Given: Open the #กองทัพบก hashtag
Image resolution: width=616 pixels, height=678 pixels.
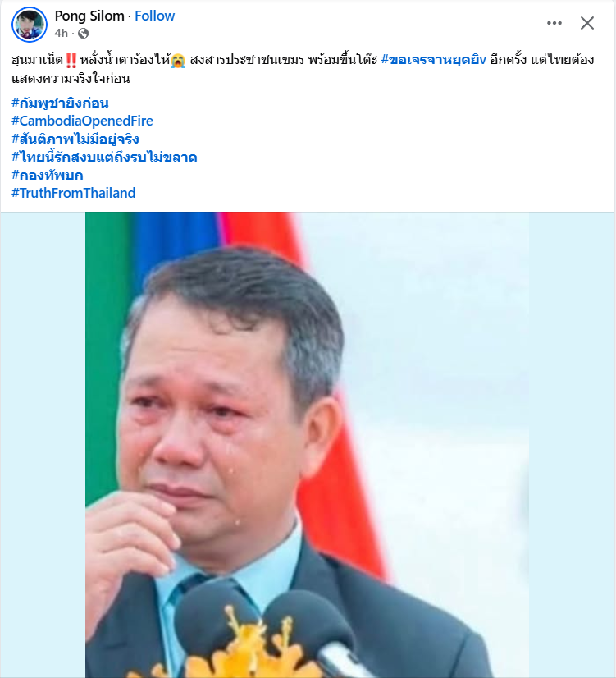Looking at the screenshot, I should 47,175.
